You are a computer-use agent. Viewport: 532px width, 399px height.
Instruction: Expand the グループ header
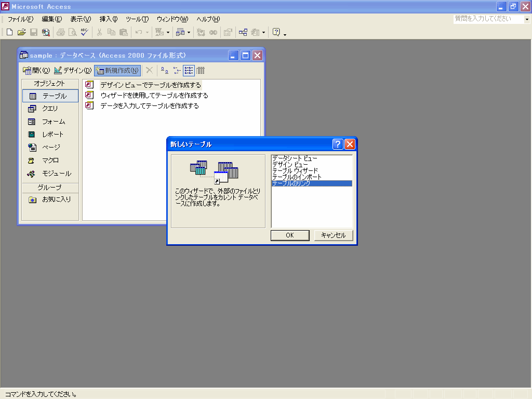point(50,187)
